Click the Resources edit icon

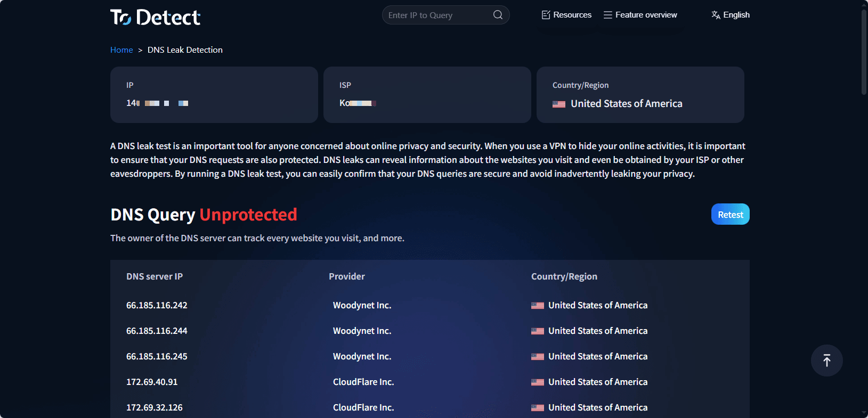(546, 15)
